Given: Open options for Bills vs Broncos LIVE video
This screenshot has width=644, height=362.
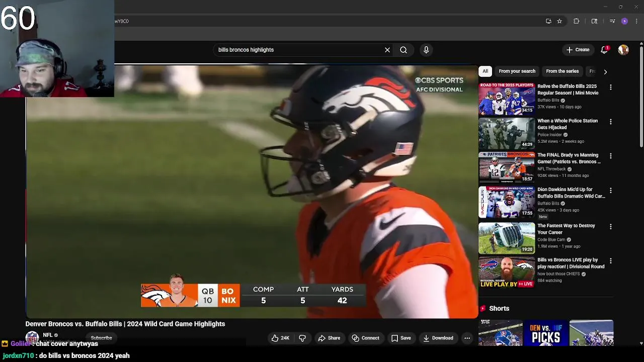Looking at the screenshot, I should (611, 261).
